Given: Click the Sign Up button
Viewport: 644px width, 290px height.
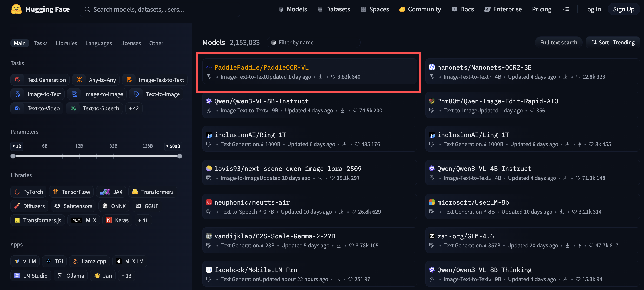Looking at the screenshot, I should pyautogui.click(x=624, y=9).
